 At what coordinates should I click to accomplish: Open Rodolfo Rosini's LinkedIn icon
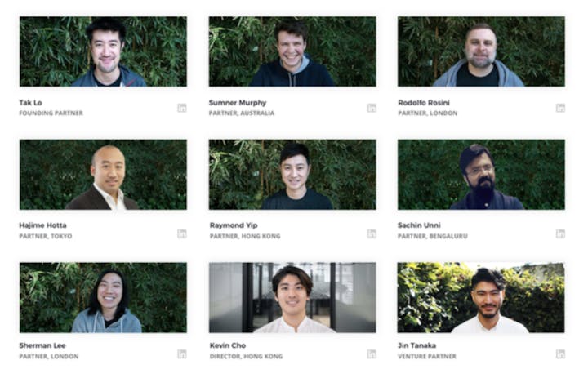[560, 108]
